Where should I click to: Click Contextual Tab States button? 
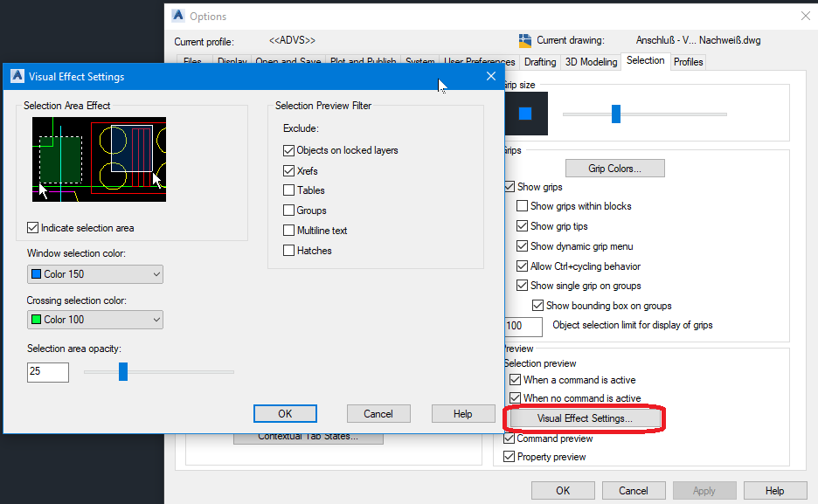[x=308, y=438]
